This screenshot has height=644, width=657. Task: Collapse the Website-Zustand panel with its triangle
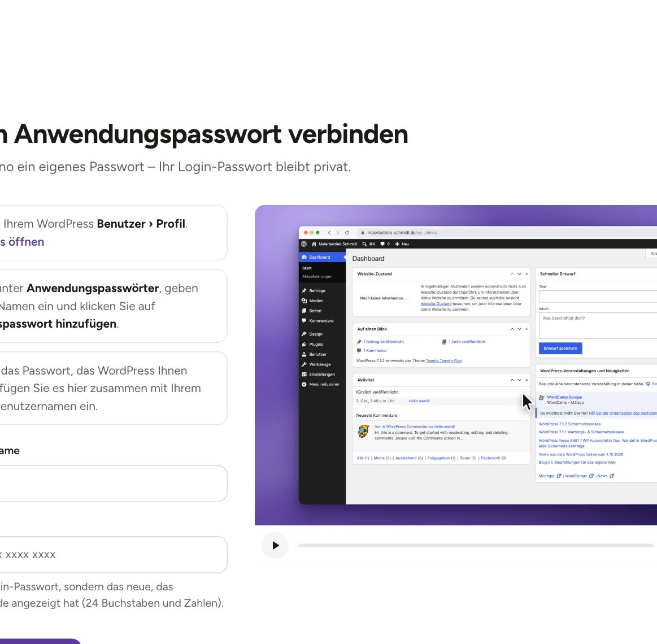click(527, 274)
